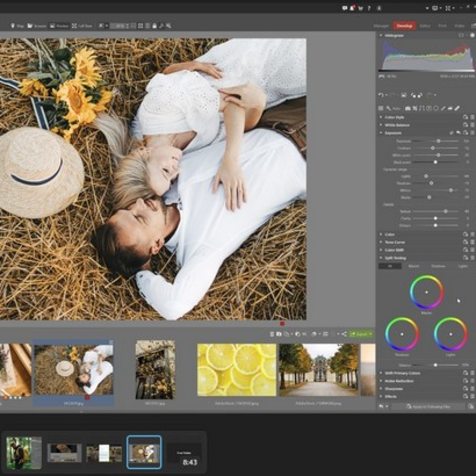The height and width of the screenshot is (476, 476).
Task: Click the lock icon in top toolbar
Action: click(155, 26)
